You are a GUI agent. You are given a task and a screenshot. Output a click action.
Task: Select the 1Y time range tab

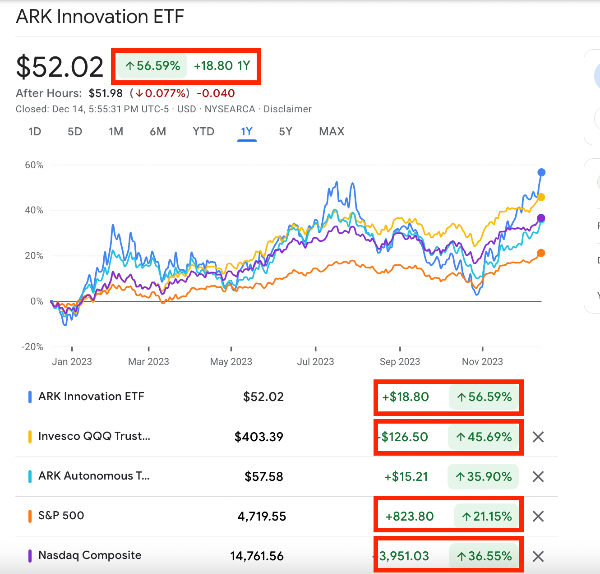(x=247, y=132)
